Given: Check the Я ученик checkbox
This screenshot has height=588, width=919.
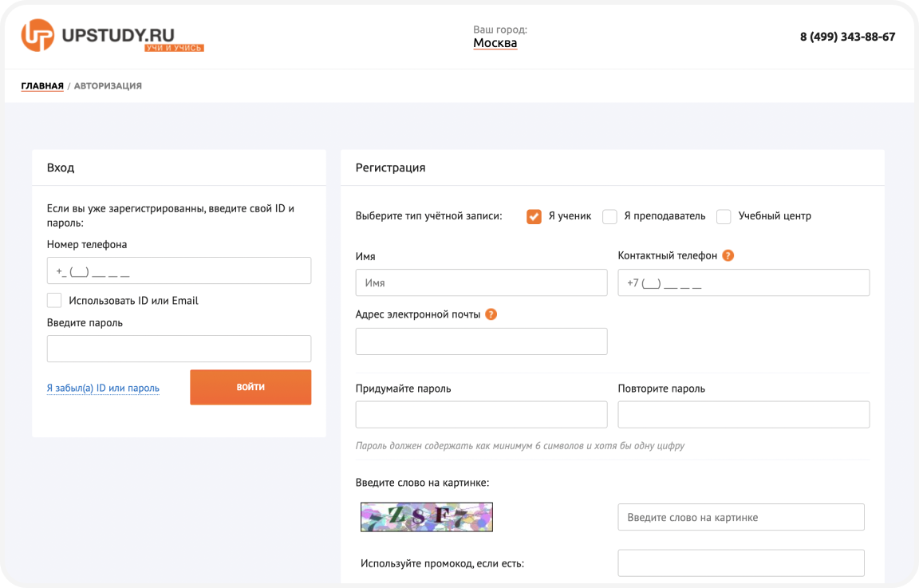Looking at the screenshot, I should tap(534, 216).
